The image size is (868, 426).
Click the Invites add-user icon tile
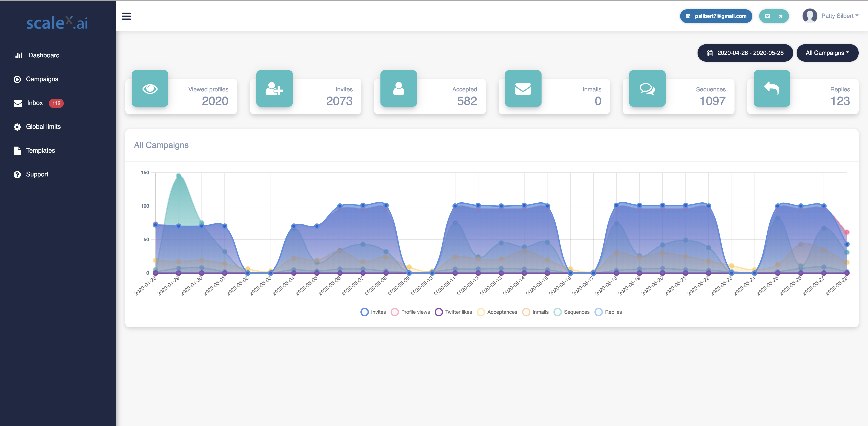[274, 89]
